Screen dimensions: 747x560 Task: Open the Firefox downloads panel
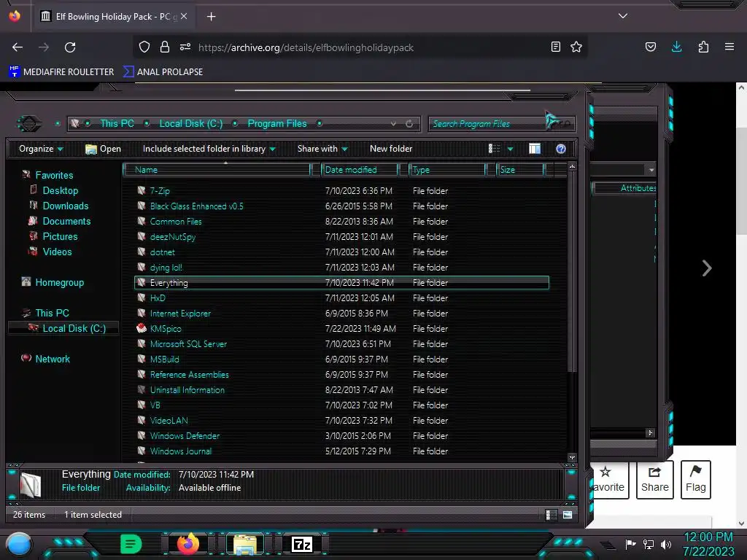tap(676, 47)
